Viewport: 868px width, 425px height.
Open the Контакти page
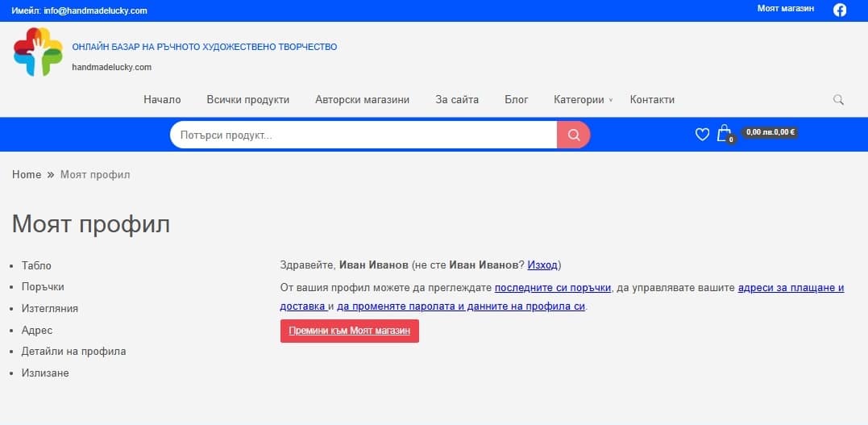(x=652, y=100)
